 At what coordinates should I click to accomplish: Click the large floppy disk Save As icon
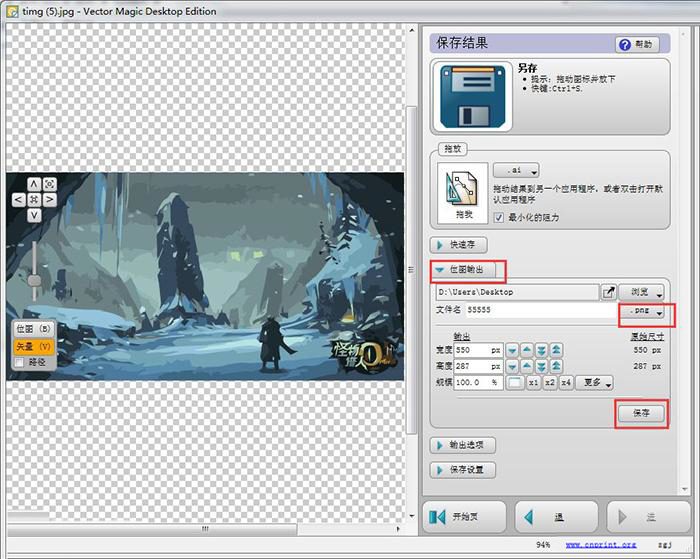tap(473, 96)
